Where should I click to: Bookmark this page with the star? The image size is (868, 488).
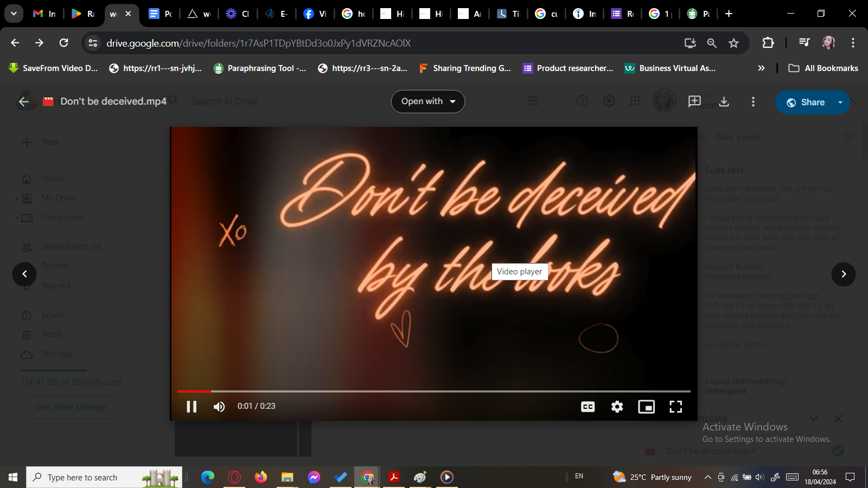(733, 43)
